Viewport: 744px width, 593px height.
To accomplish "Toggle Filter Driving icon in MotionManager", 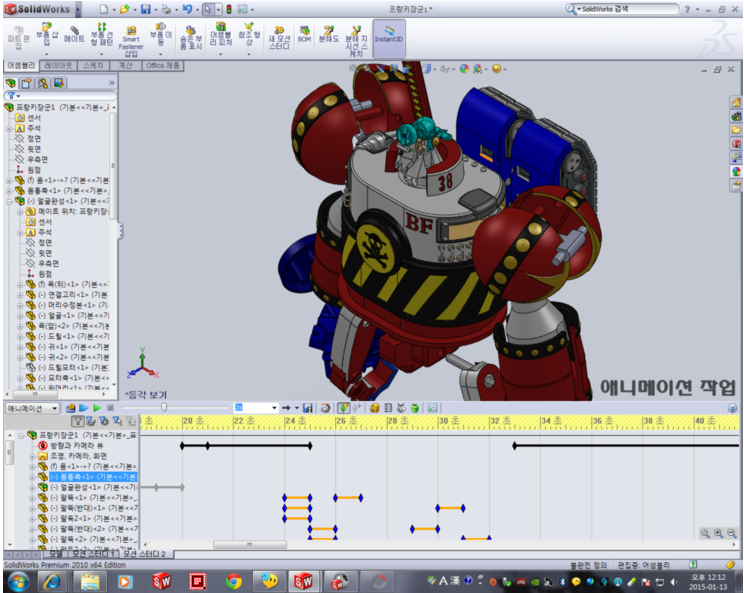I will click(x=104, y=421).
